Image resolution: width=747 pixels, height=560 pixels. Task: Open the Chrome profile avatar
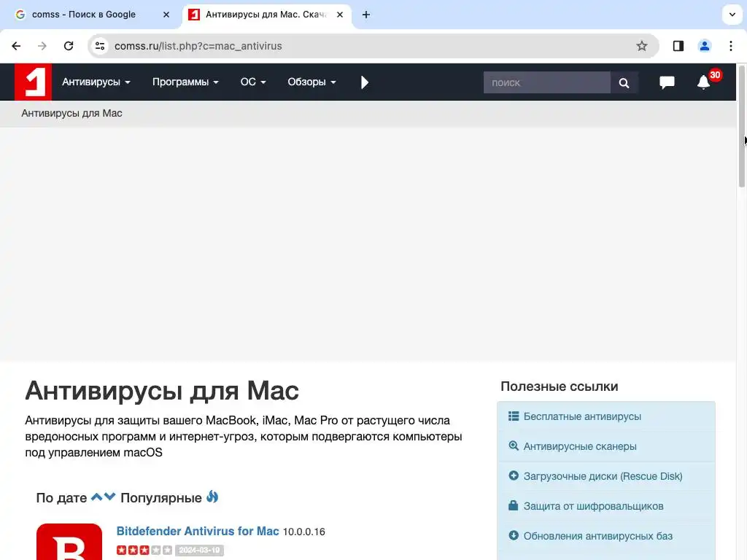click(705, 46)
